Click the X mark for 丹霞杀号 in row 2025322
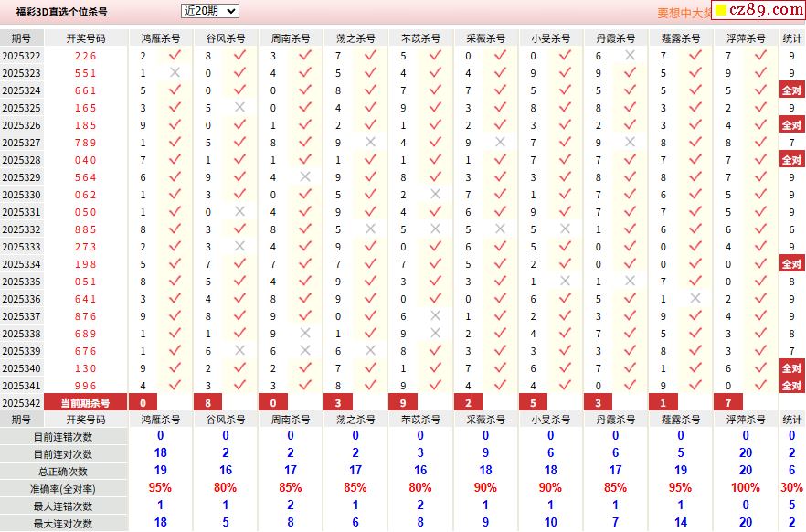 coord(630,55)
